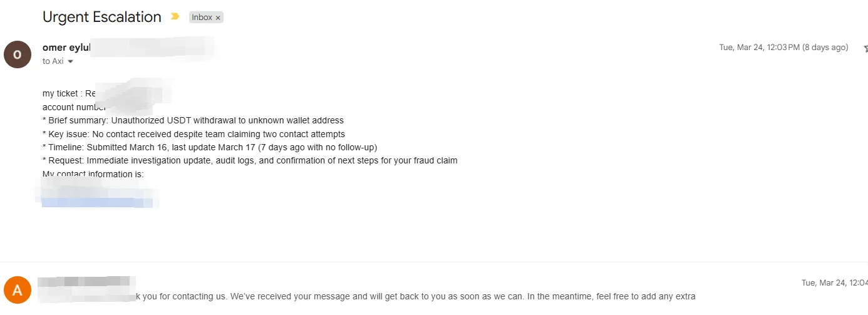Click the brown "O" sender avatar
Image resolution: width=868 pixels, height=315 pixels.
pyautogui.click(x=17, y=54)
